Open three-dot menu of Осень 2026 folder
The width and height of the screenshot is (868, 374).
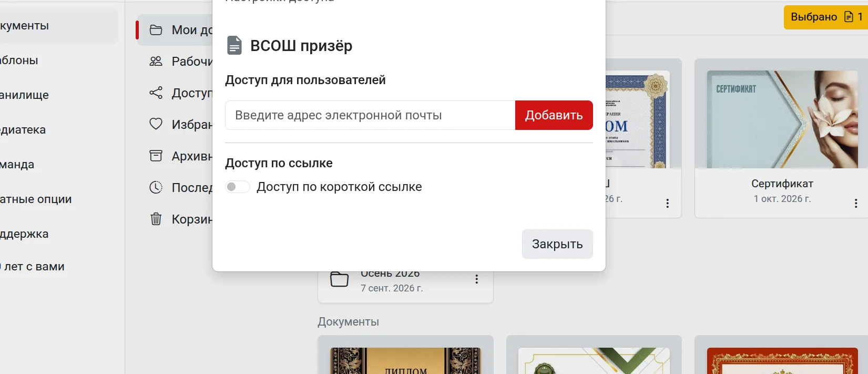click(x=477, y=279)
